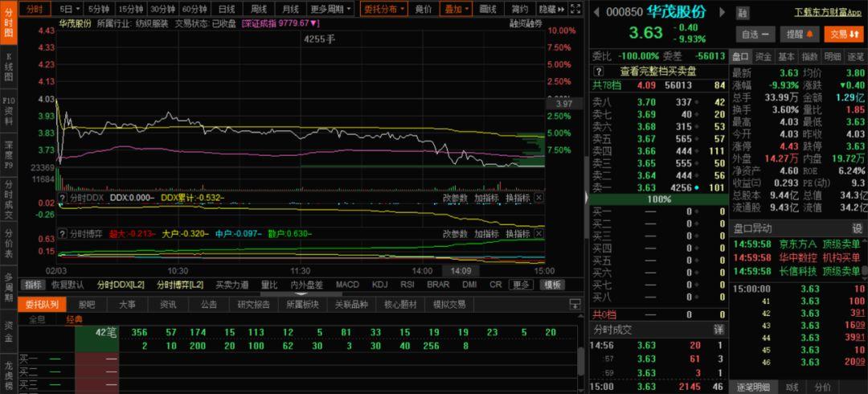Click 深证成指 9779.67 index label

click(x=280, y=23)
